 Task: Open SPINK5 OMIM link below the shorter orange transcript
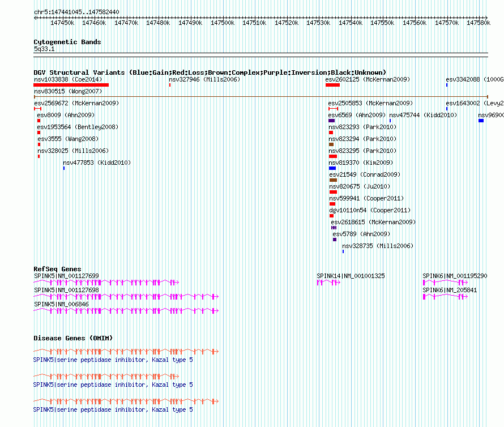click(x=113, y=385)
